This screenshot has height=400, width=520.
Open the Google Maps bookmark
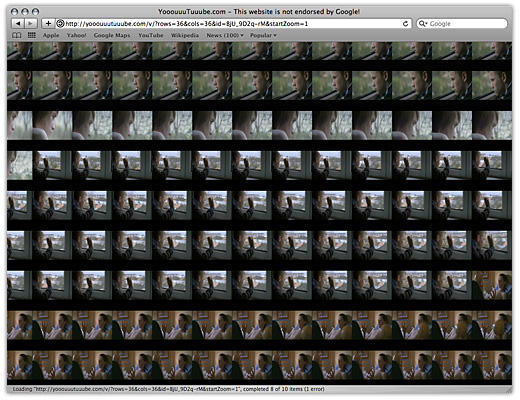pyautogui.click(x=112, y=35)
